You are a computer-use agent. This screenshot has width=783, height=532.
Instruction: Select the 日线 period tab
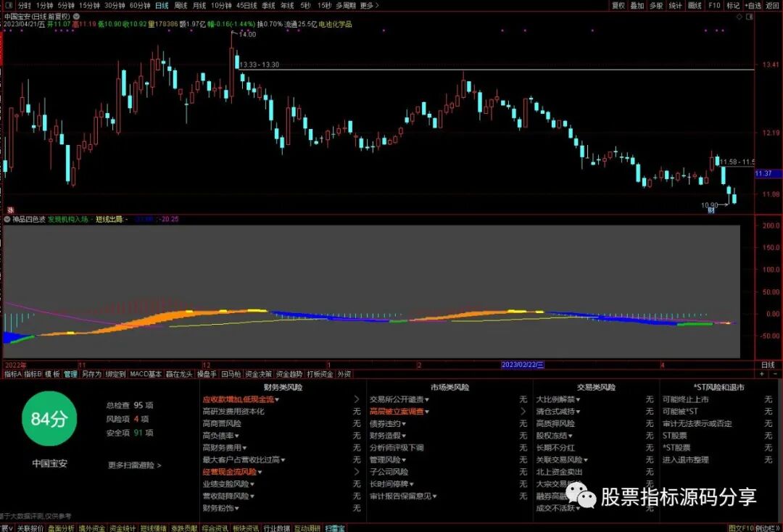[x=162, y=6]
